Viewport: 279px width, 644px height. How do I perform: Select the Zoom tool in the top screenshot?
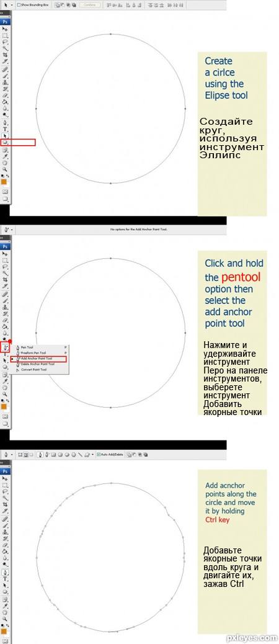[x=6, y=168]
